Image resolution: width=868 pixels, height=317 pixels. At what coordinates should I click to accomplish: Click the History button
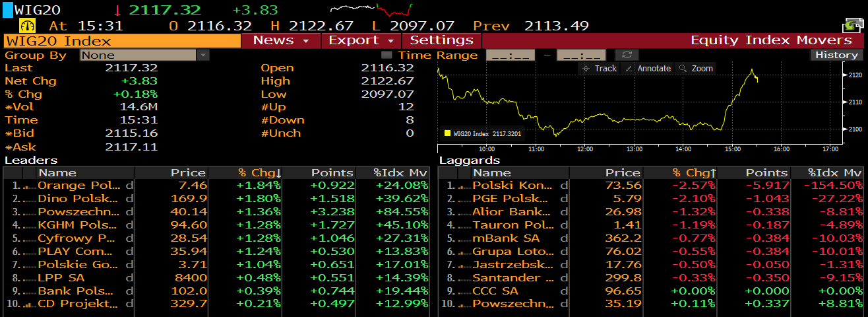836,55
